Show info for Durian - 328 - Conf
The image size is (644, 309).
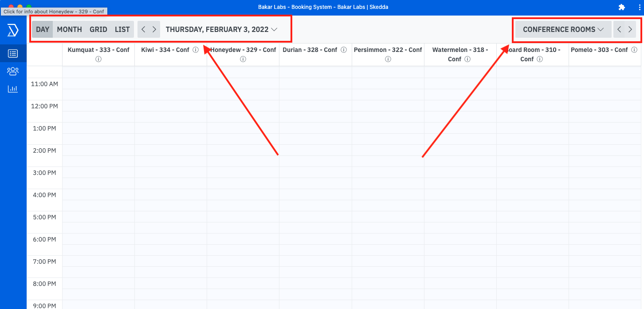(344, 50)
